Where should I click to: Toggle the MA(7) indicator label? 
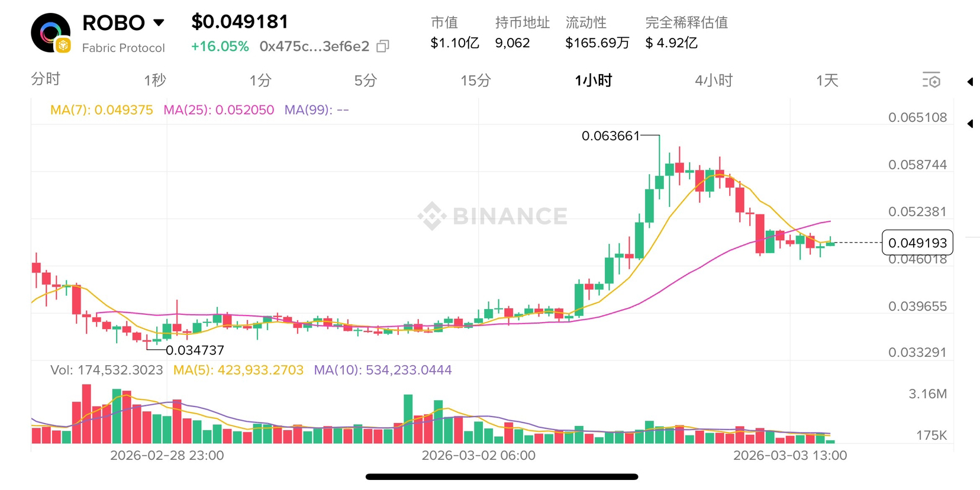click(101, 110)
